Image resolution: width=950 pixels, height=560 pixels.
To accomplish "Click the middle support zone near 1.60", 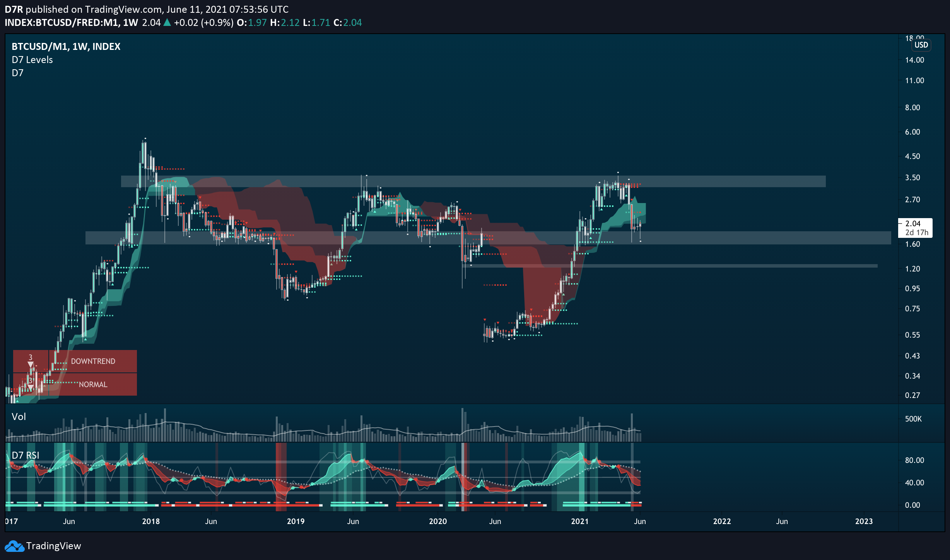I will [488, 238].
